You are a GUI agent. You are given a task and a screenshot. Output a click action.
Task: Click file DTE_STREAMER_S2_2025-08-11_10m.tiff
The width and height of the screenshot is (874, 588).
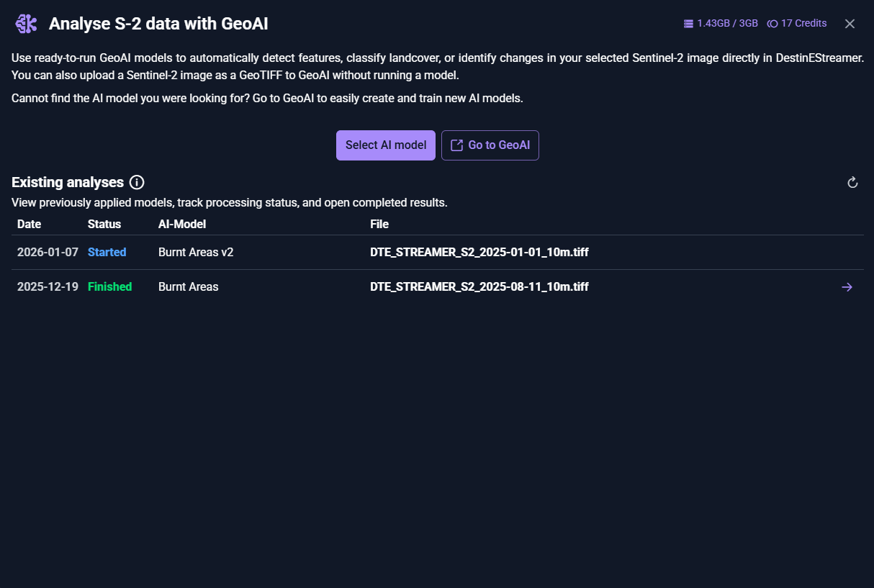(x=479, y=286)
